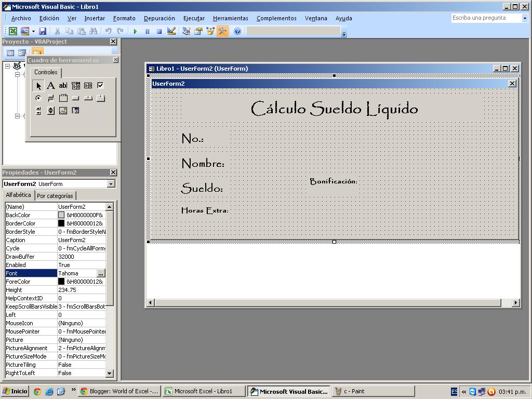This screenshot has height=399, width=532.
Task: Click the 'Escriba una pregunta' help field
Action: coord(486,18)
